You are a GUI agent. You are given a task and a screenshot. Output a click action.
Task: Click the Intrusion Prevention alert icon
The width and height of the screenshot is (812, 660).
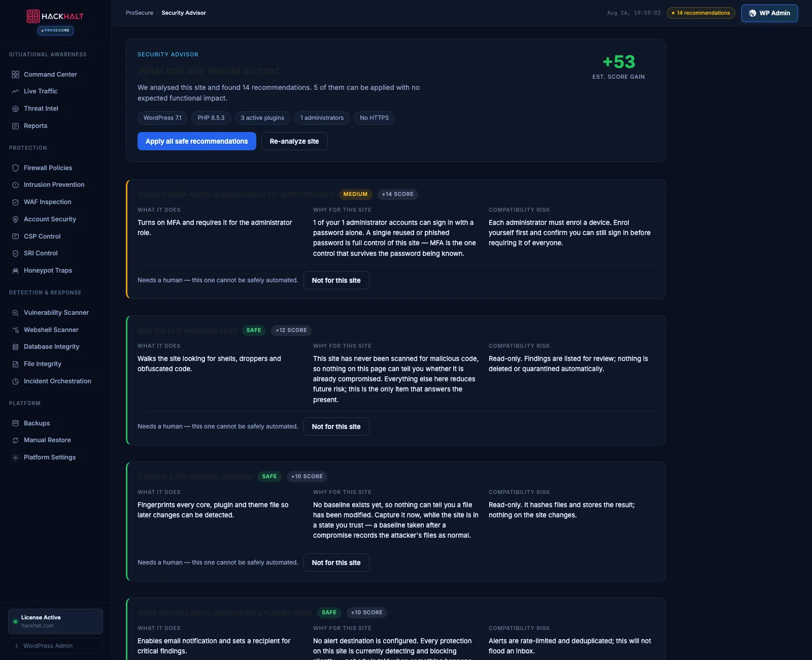(x=15, y=185)
